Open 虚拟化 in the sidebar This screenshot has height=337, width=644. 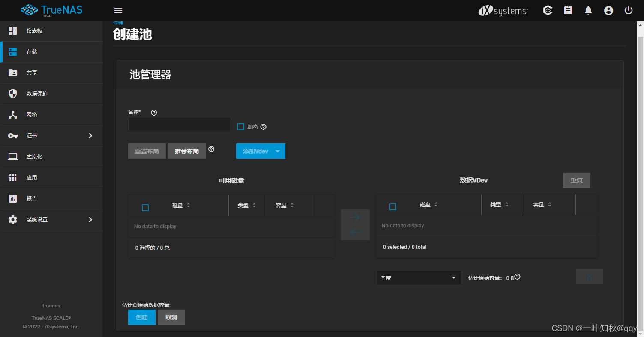point(51,157)
